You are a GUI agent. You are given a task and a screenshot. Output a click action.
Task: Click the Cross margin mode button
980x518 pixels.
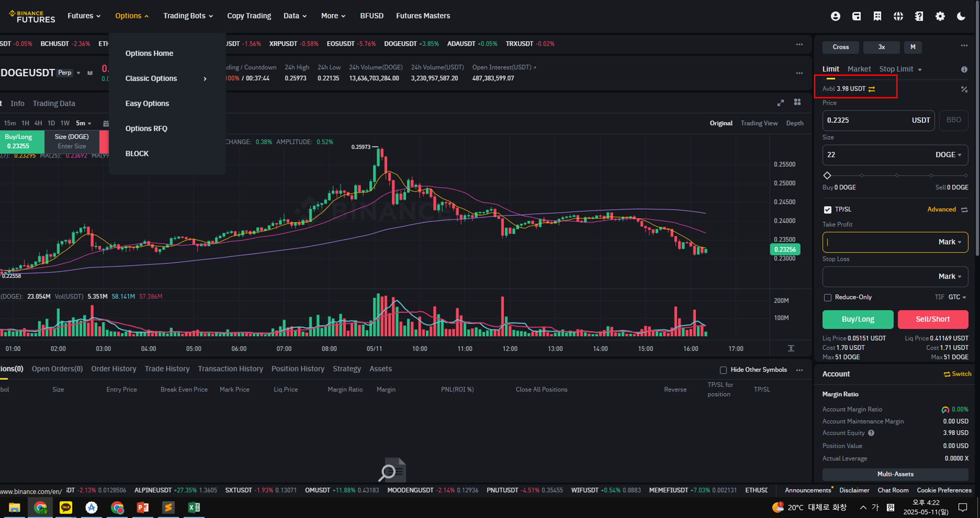point(840,47)
